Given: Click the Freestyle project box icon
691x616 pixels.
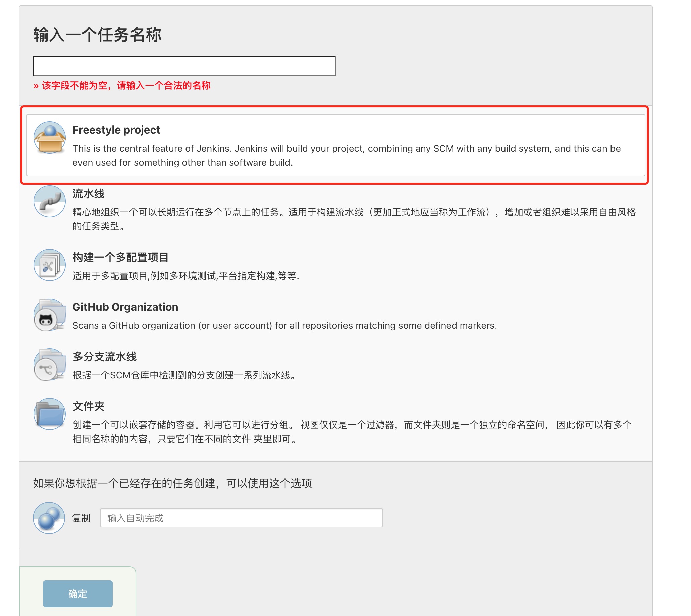Looking at the screenshot, I should click(50, 138).
